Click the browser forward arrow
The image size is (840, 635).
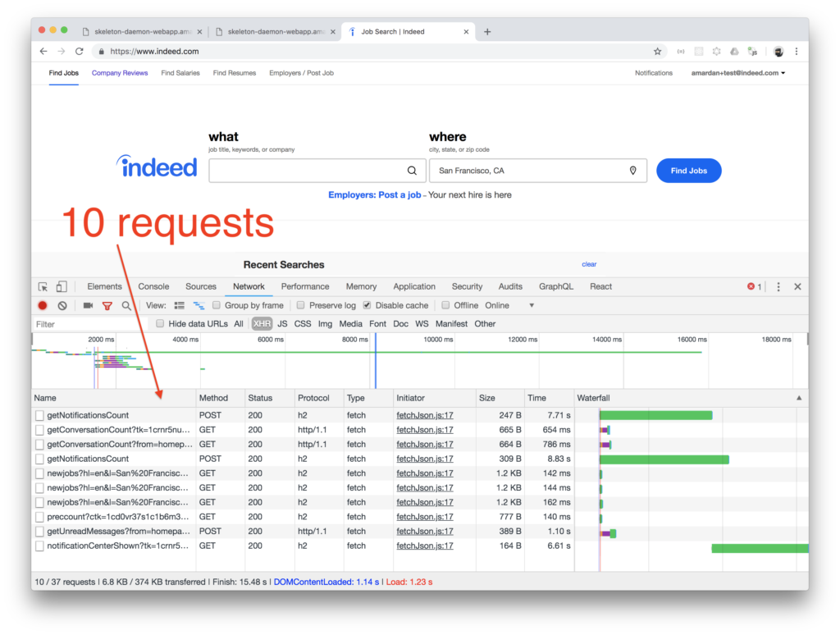(62, 52)
